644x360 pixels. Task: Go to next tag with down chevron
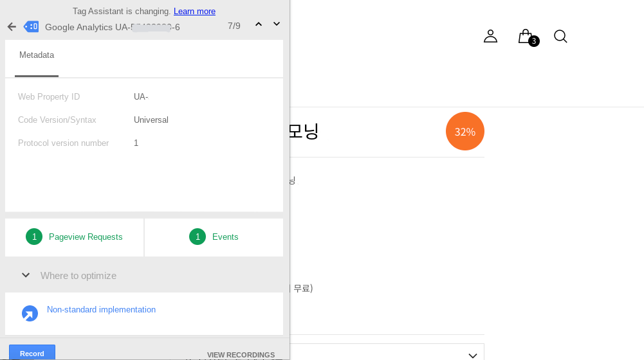point(277,24)
